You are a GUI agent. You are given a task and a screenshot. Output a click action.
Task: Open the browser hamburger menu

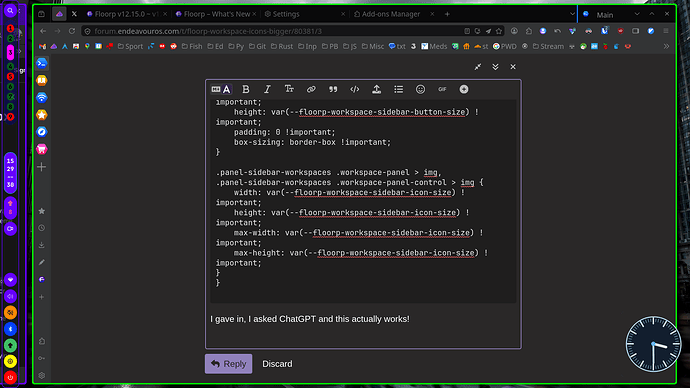(x=666, y=31)
